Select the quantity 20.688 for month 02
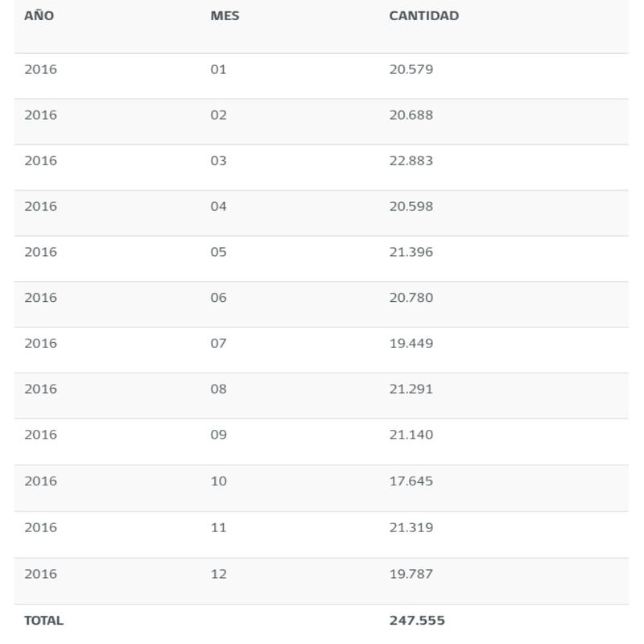The height and width of the screenshot is (644, 644). 411,114
